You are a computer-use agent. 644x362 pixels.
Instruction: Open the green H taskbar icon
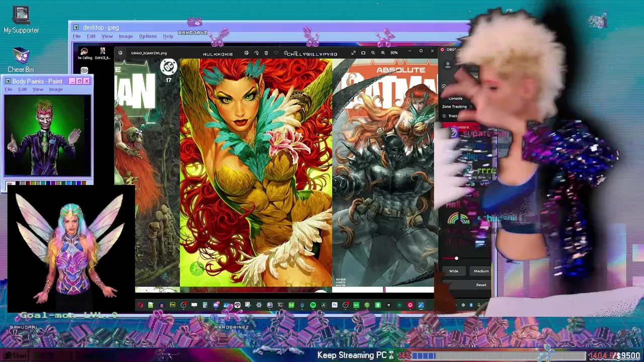click(291, 305)
